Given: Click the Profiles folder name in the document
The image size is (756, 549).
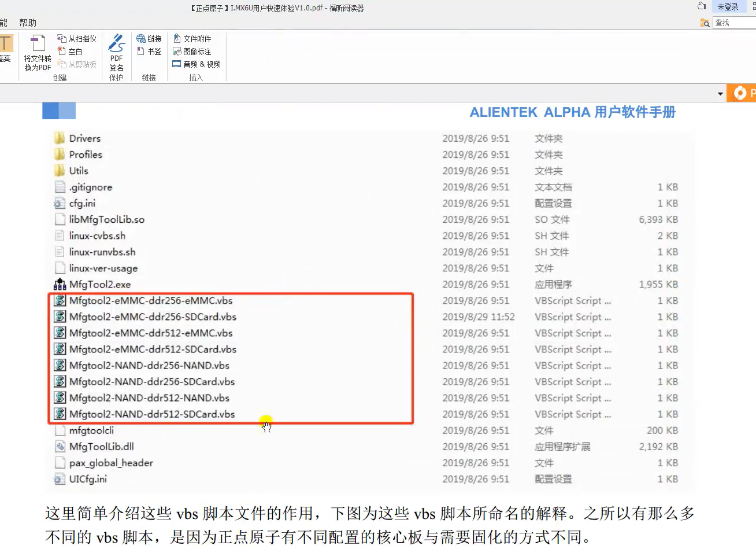Looking at the screenshot, I should click(x=86, y=154).
